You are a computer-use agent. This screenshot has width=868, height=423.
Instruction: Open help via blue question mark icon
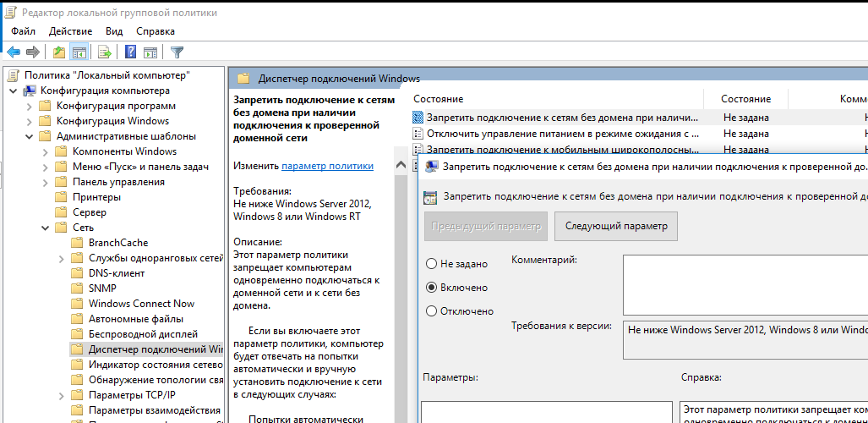[131, 52]
